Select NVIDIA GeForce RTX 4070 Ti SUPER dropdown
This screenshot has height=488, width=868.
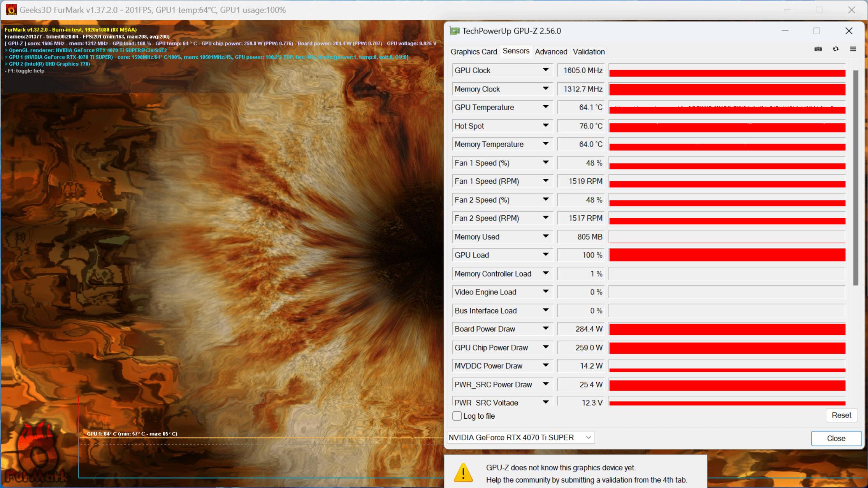520,437
